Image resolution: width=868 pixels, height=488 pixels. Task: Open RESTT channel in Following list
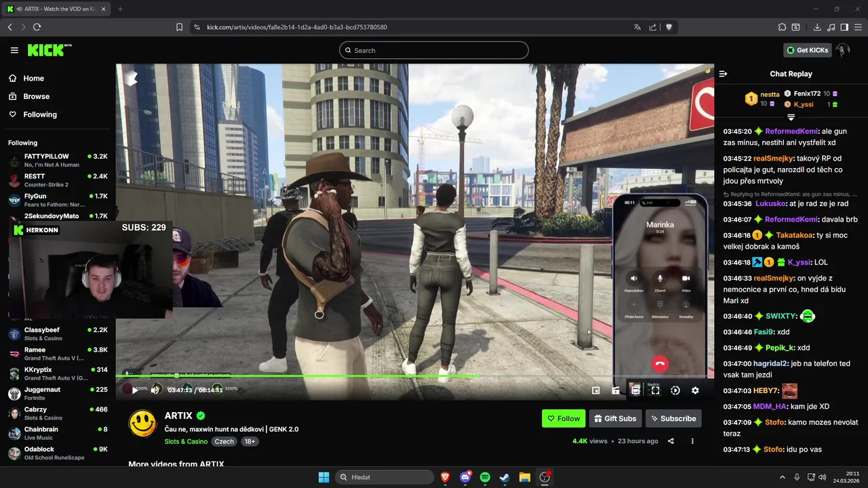pos(58,180)
